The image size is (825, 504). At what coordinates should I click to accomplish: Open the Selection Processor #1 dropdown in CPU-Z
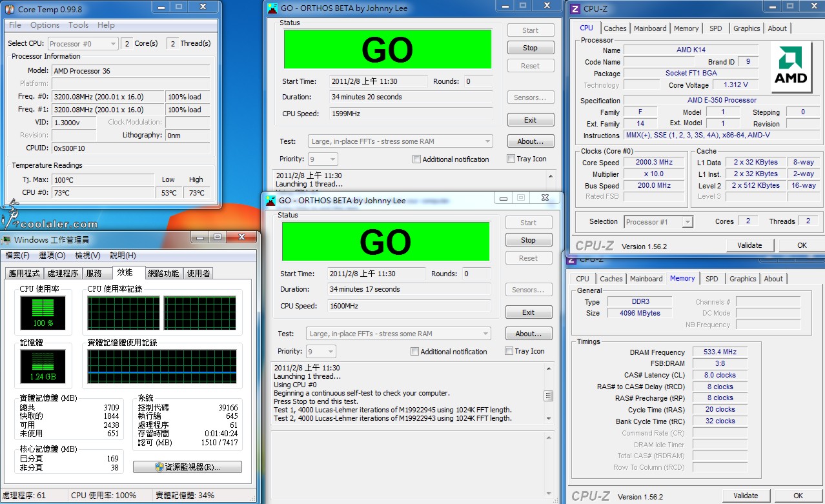tap(658, 222)
